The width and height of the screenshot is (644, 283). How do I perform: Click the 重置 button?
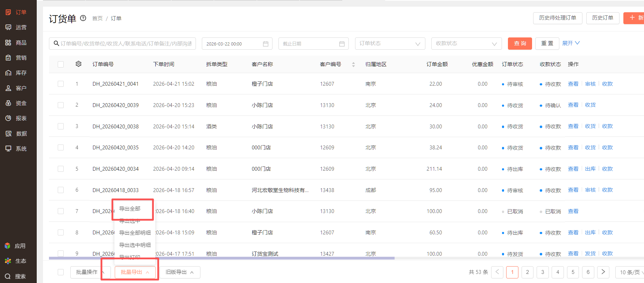547,43
